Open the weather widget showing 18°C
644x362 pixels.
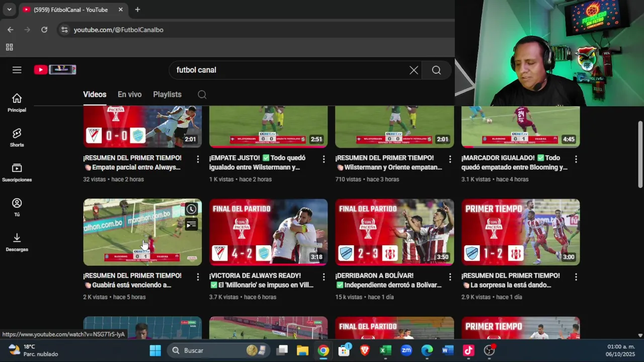coord(33,350)
